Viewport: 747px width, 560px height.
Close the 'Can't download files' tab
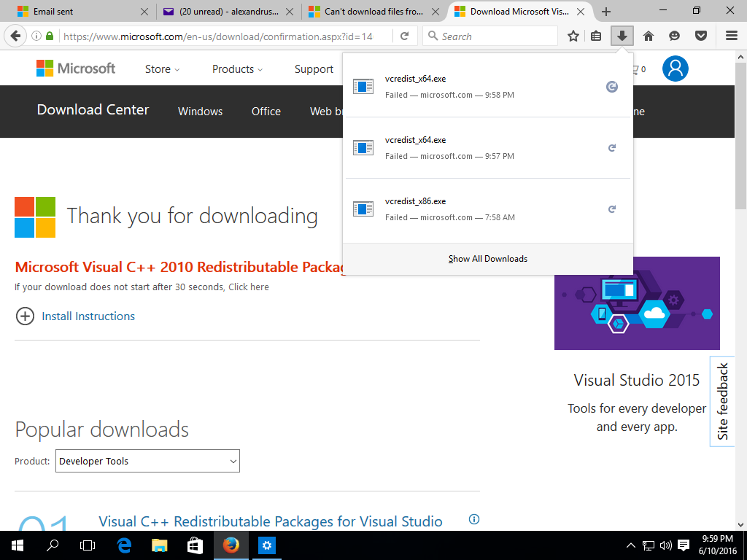(x=436, y=12)
